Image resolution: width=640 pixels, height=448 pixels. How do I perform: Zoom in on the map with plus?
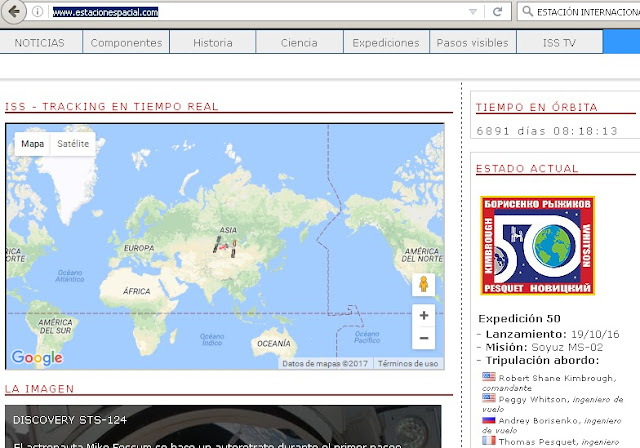click(424, 315)
